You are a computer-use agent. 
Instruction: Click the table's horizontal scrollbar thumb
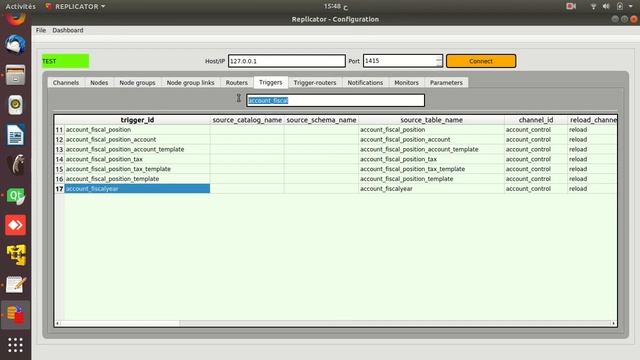[120, 323]
